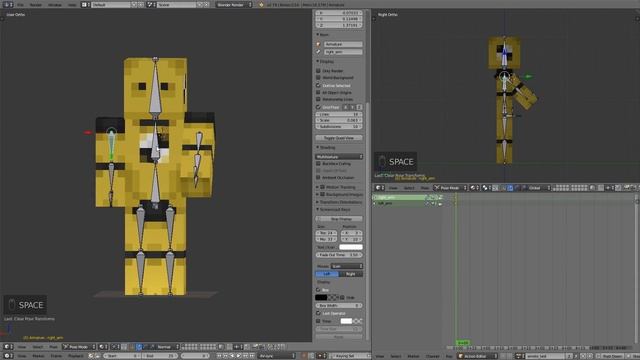
Task: Enable Ambient Occlusion checkbox
Action: [318, 178]
